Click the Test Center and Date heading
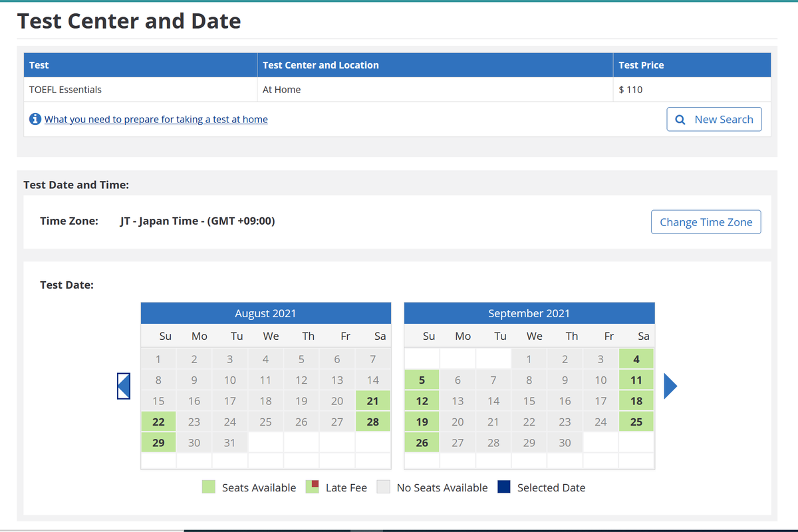The height and width of the screenshot is (532, 798). (129, 21)
